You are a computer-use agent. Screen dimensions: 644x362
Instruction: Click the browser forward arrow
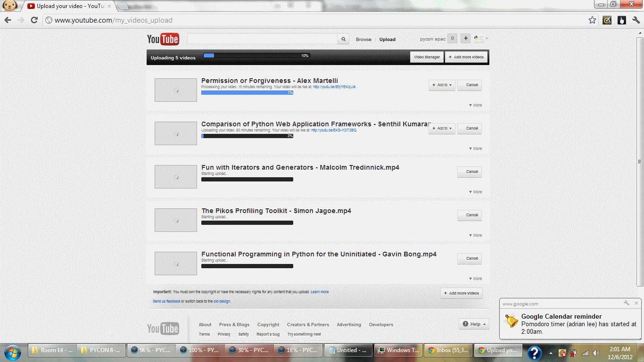[x=21, y=20]
